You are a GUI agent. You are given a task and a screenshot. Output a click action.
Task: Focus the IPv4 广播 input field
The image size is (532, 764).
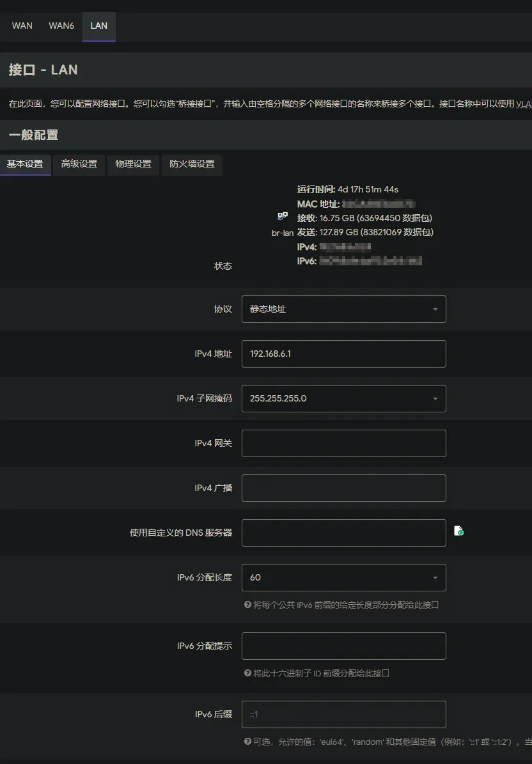(343, 488)
